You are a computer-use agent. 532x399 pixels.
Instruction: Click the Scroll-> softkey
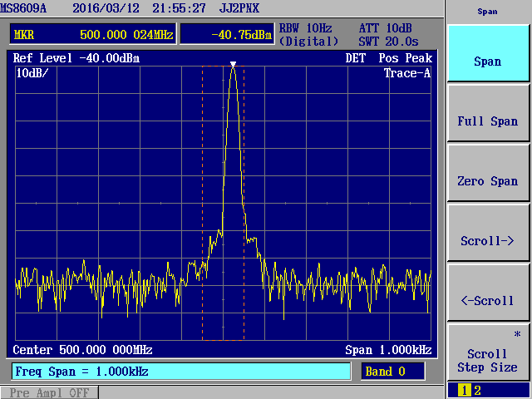click(x=488, y=233)
